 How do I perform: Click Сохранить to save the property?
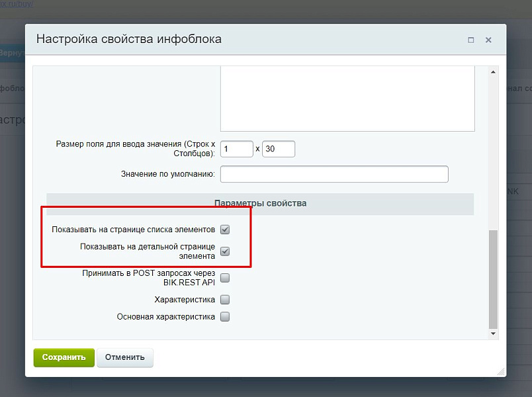pyautogui.click(x=64, y=357)
